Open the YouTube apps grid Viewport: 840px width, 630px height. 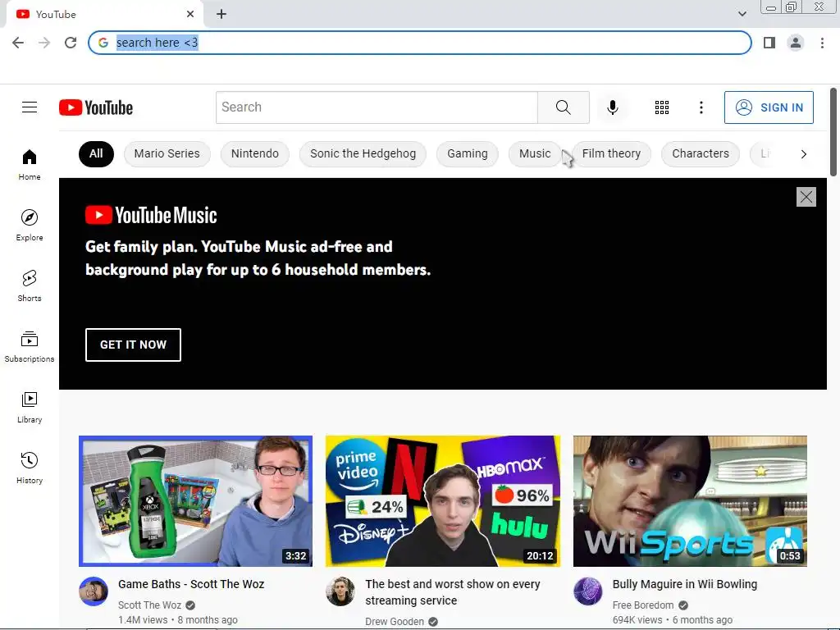click(x=662, y=107)
